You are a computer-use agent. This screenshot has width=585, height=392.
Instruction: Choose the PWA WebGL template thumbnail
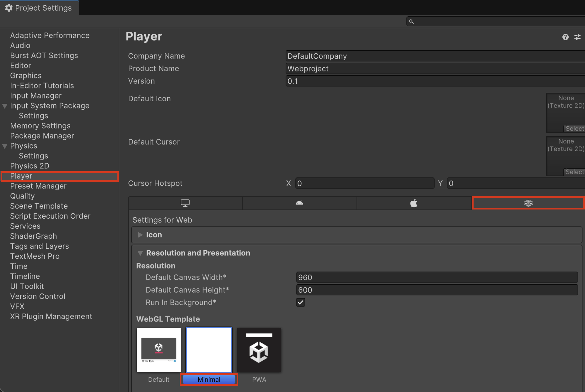(x=259, y=350)
